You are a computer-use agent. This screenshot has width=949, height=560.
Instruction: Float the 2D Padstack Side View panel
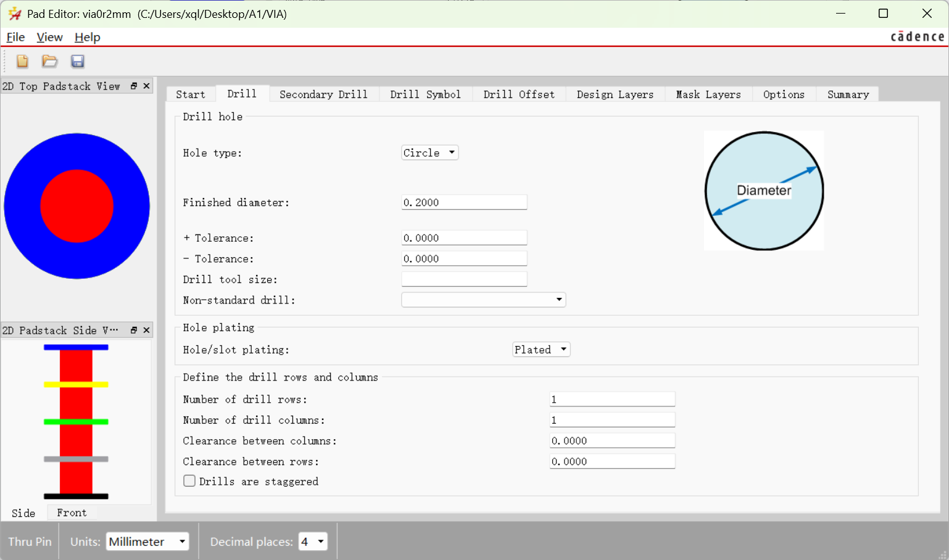[134, 331]
